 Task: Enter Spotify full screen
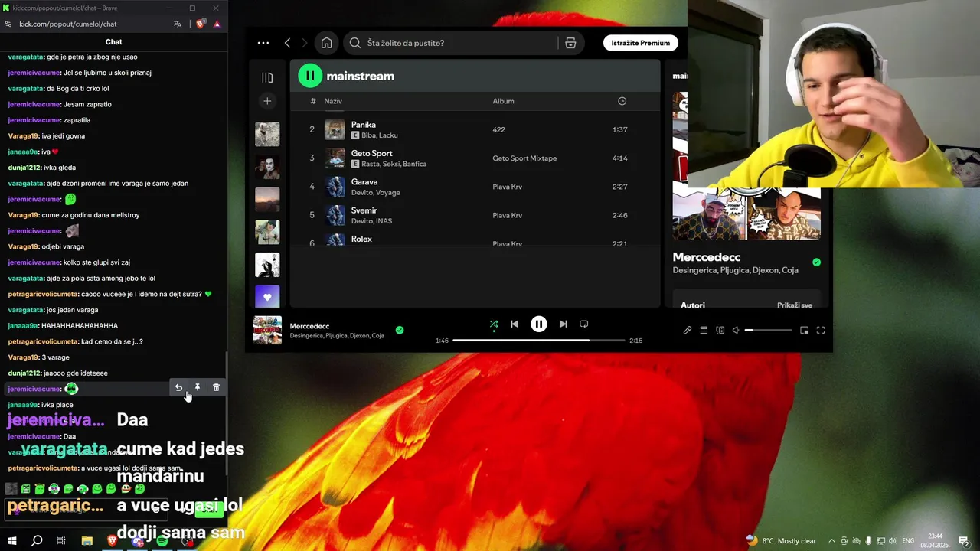click(x=821, y=330)
